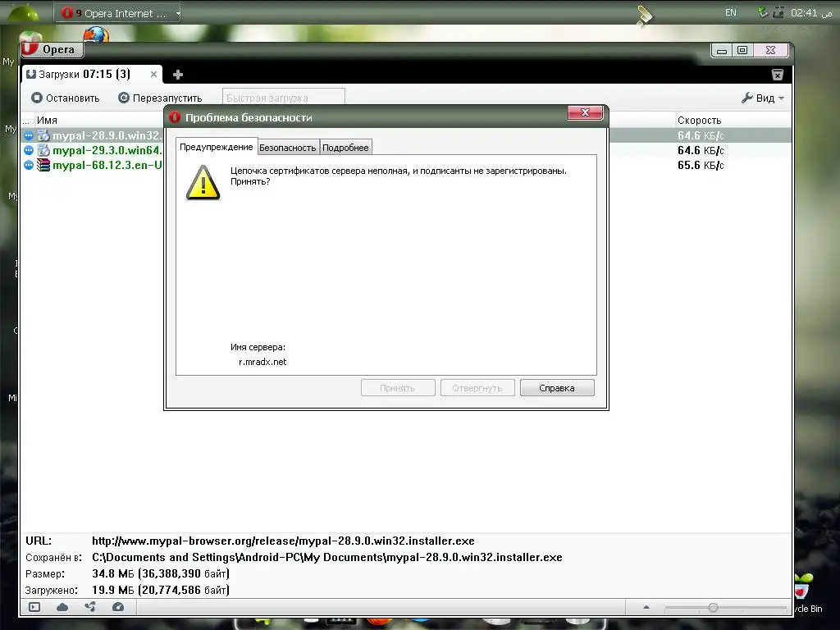Click the 65.6 КБ/с speed value

[701, 166]
